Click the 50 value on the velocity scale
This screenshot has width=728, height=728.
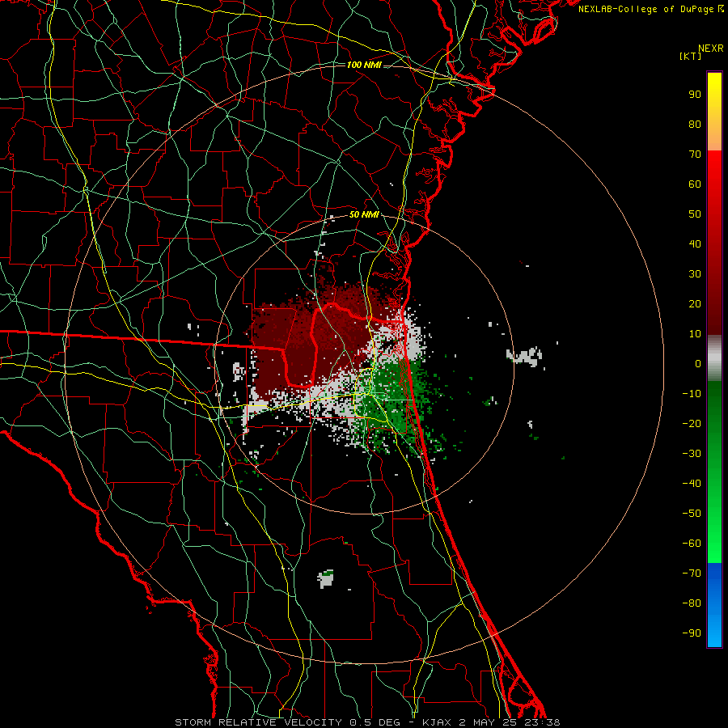click(695, 214)
